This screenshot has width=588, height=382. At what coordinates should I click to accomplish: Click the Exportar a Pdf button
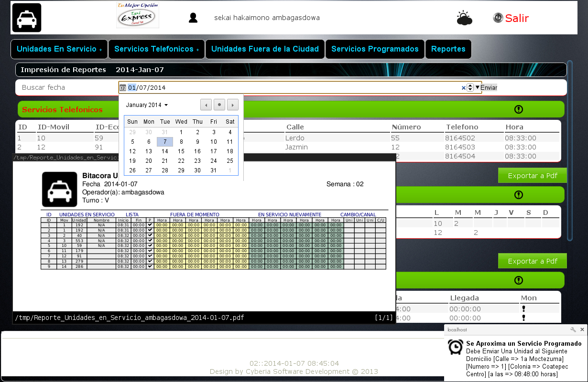pos(532,175)
